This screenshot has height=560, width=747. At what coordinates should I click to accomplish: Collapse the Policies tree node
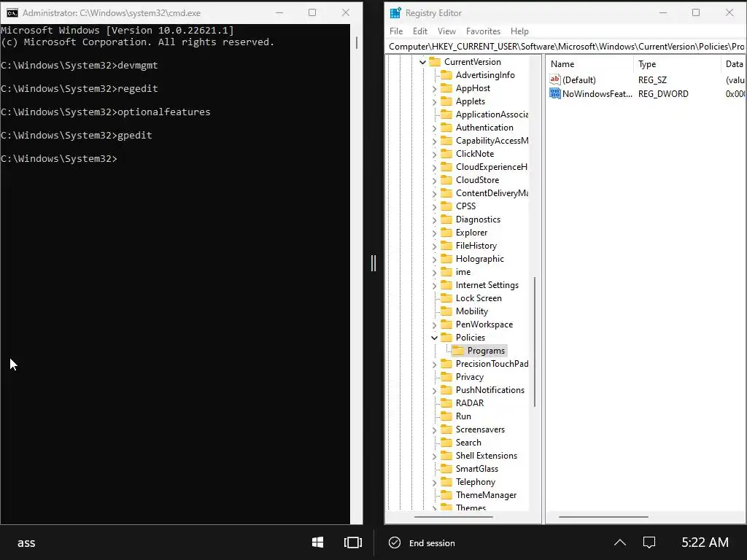[434, 338]
